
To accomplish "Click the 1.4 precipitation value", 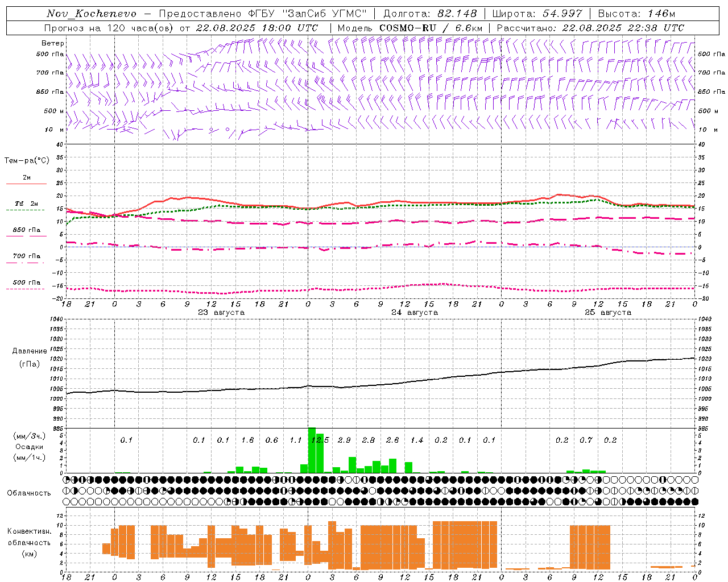I will click(x=417, y=440).
